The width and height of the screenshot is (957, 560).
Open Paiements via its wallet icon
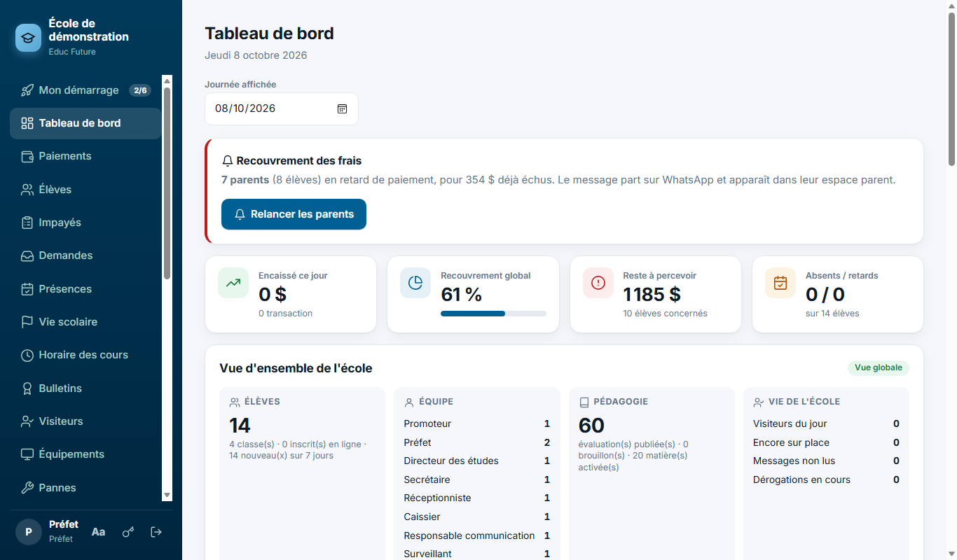(x=27, y=156)
